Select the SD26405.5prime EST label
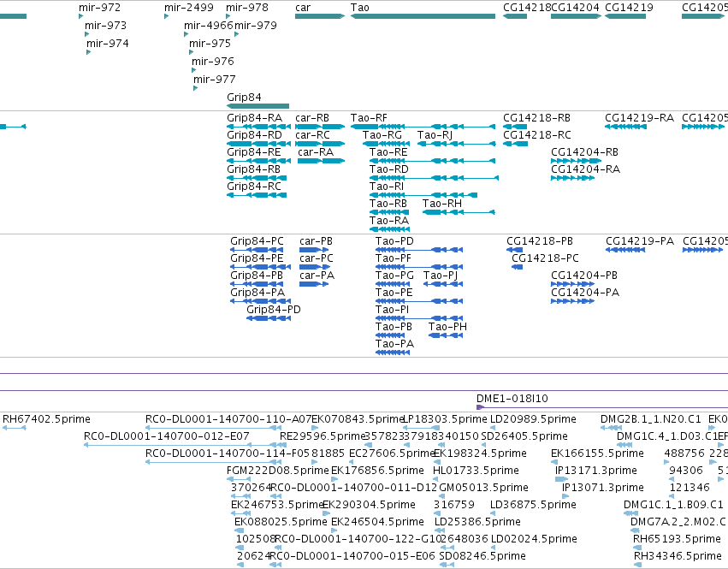Image resolution: width=728 pixels, height=569 pixels. [x=524, y=436]
